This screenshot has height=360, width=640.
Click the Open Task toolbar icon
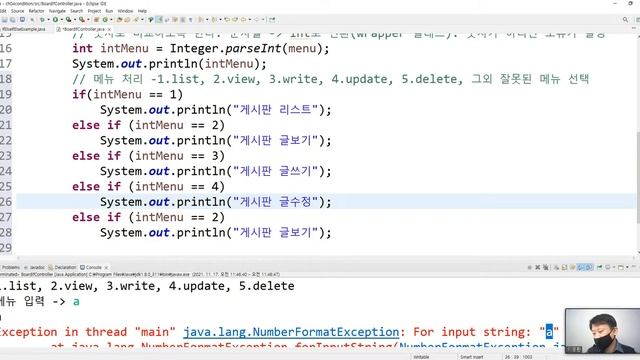[127, 20]
